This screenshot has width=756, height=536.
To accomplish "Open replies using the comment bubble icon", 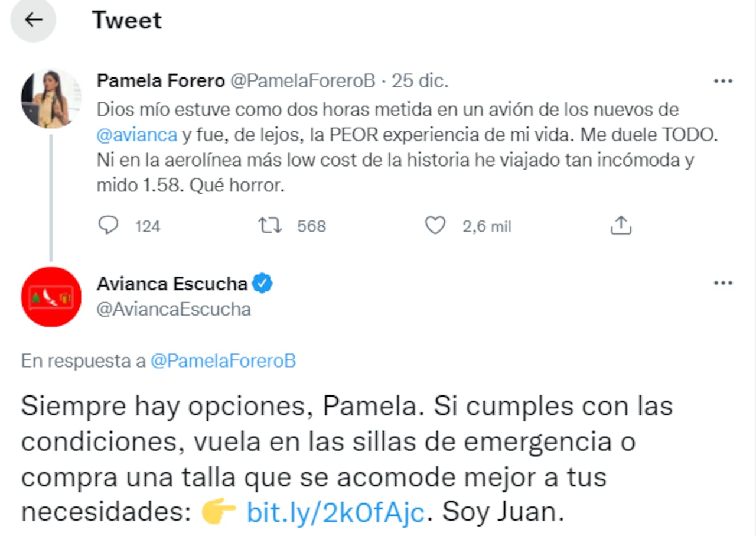I will click(x=109, y=225).
